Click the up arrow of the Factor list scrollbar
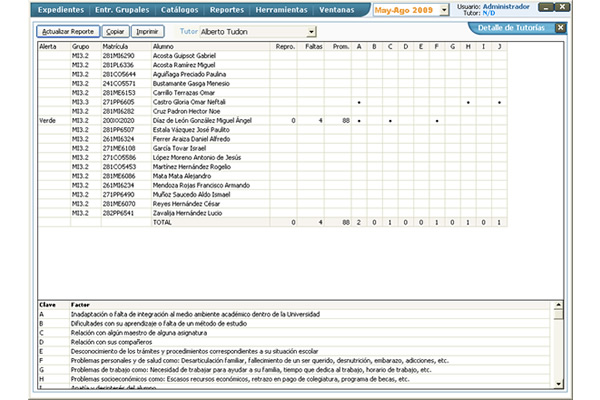600x400 pixels. 561,302
